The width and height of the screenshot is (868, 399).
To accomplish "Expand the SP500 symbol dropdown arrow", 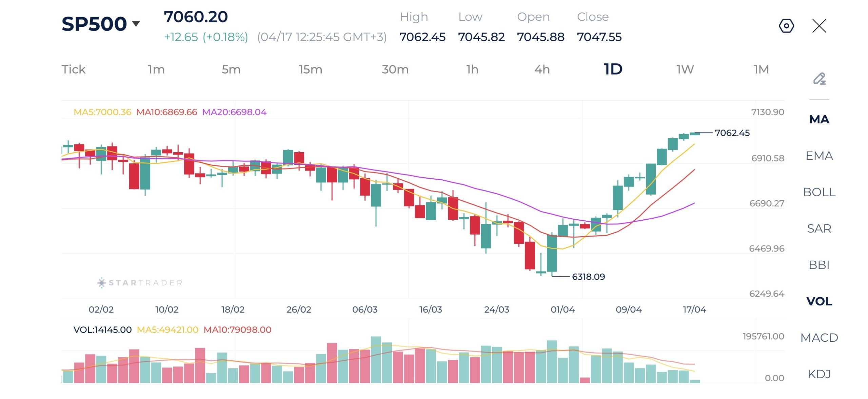I will [x=136, y=23].
